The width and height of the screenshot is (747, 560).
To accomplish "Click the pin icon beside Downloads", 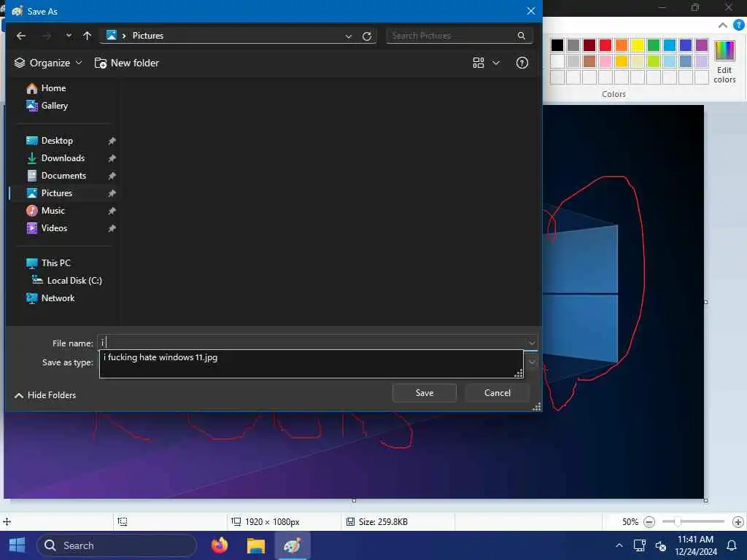I will point(112,158).
